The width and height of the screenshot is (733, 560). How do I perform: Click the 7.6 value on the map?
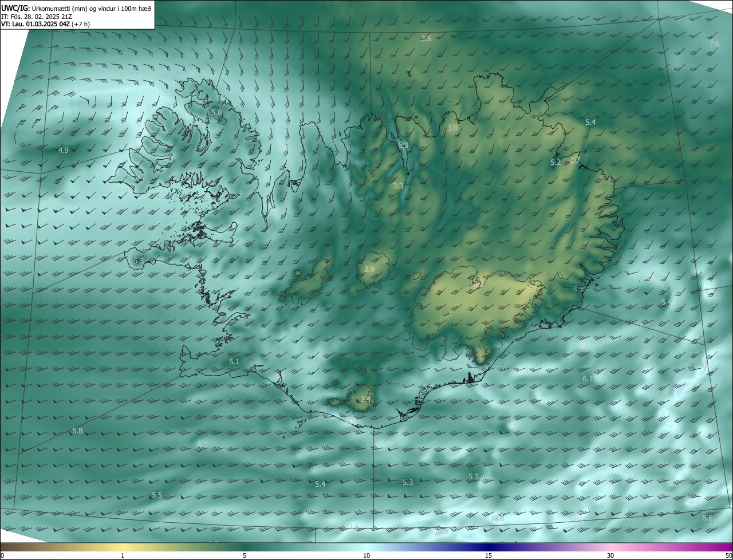(714, 44)
